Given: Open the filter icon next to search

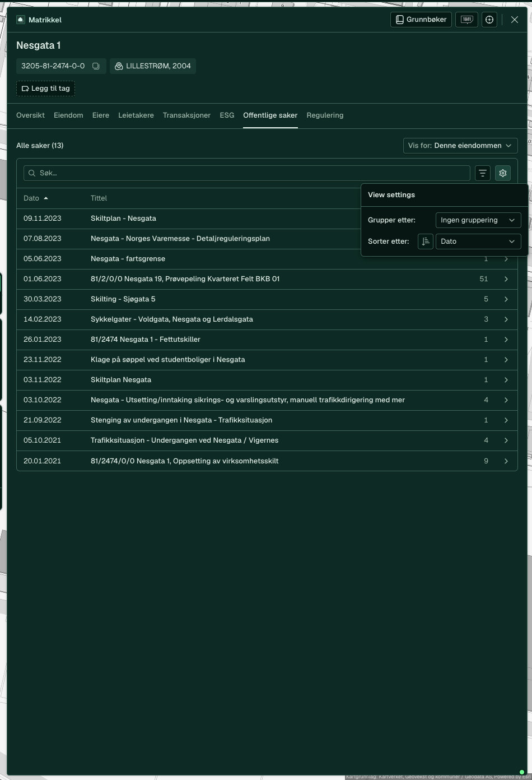Looking at the screenshot, I should point(483,173).
